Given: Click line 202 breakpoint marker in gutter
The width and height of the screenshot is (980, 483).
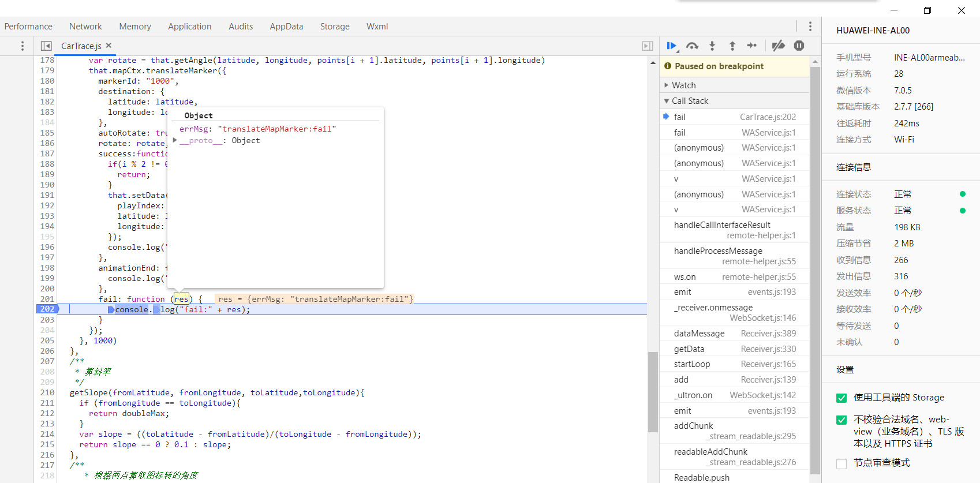Looking at the screenshot, I should click(x=47, y=309).
